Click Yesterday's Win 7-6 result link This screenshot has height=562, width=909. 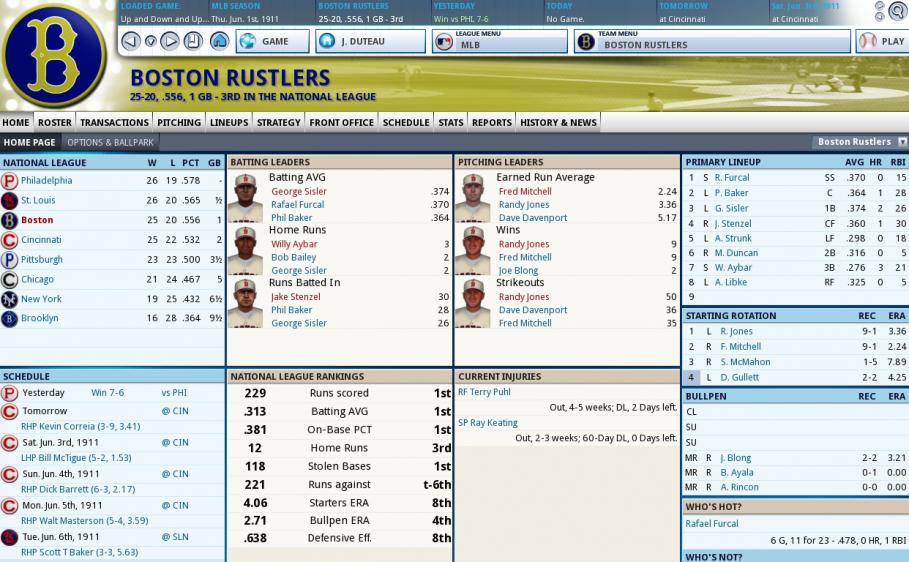[x=107, y=393]
